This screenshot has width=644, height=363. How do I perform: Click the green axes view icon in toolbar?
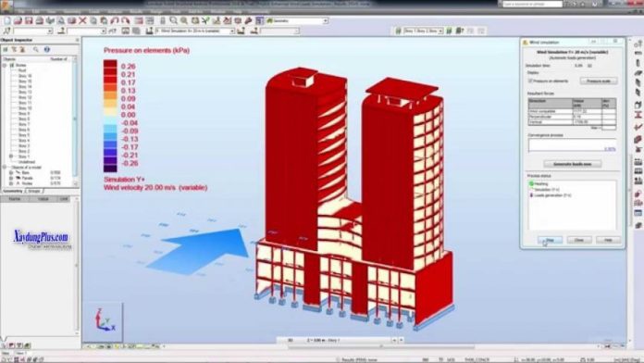(x=205, y=20)
